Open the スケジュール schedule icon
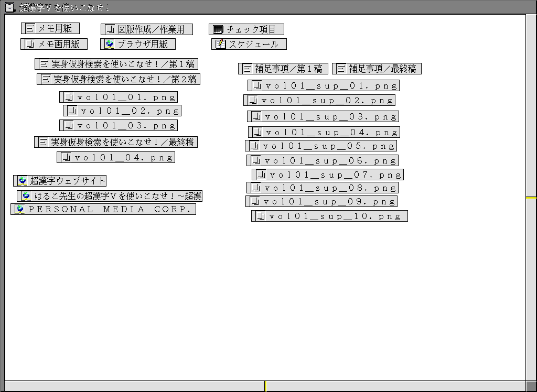537x392 pixels. tap(221, 44)
